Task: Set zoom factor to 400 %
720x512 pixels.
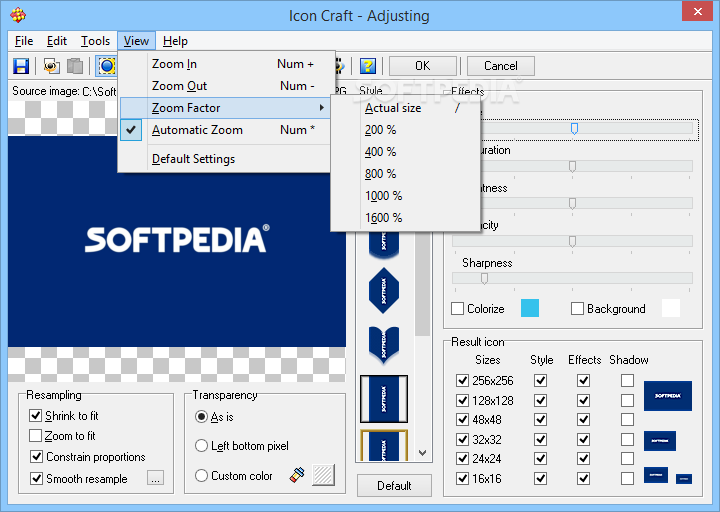Action: click(x=405, y=152)
